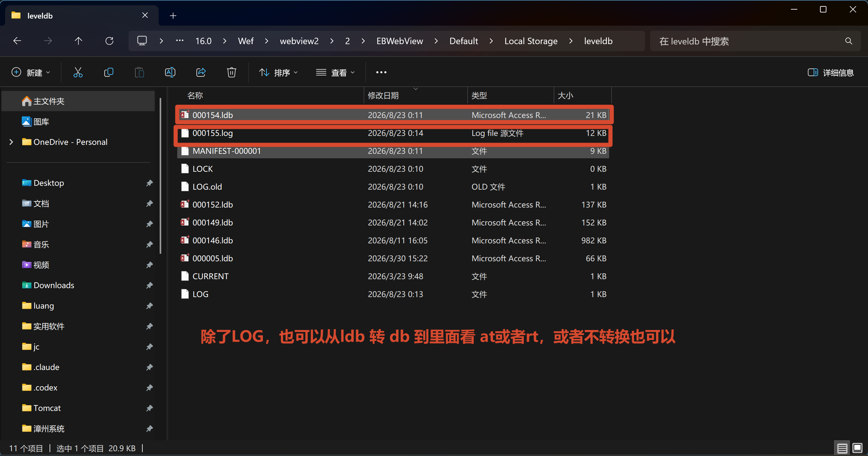Screen dimensions: 868x456
Task: Click the pin icon next to Tomcat
Action: (149, 408)
